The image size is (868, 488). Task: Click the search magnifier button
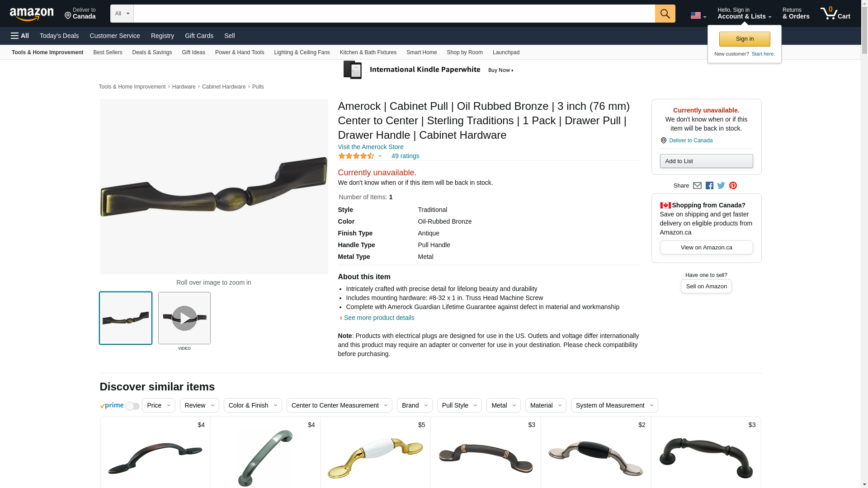pos(665,14)
